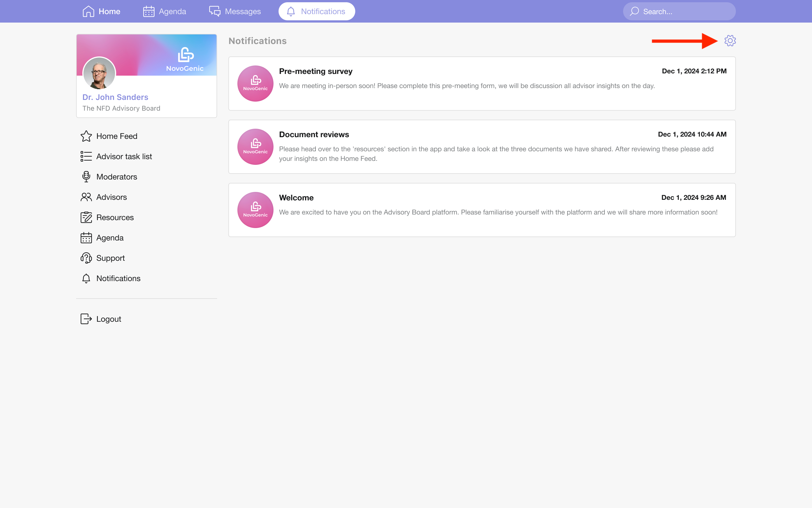
Task: Click the profile photo of Dr. John Sanders
Action: click(99, 73)
